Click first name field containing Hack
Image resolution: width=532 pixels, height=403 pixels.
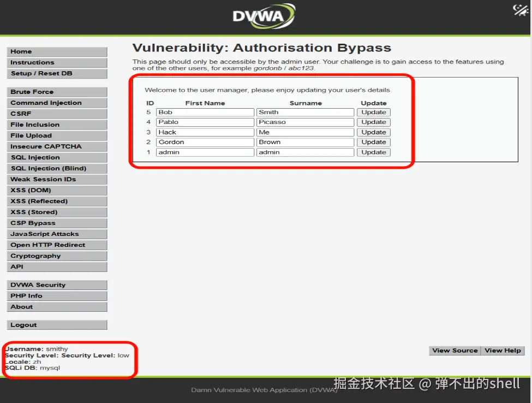point(205,132)
